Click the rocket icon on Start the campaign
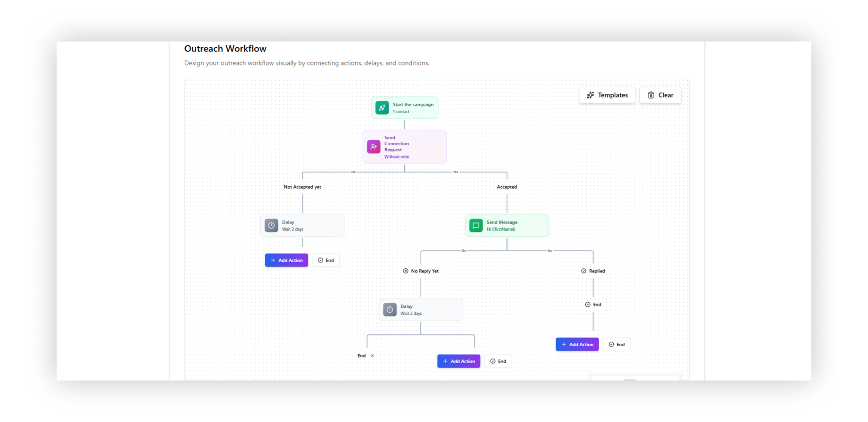This screenshot has height=422, width=868. coord(382,108)
